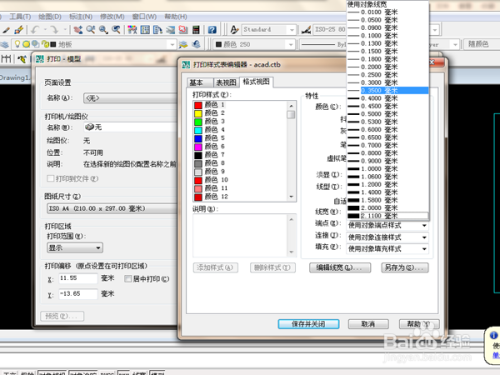
Task: Open the Sheet Set Manager icon
Action: click(170, 30)
